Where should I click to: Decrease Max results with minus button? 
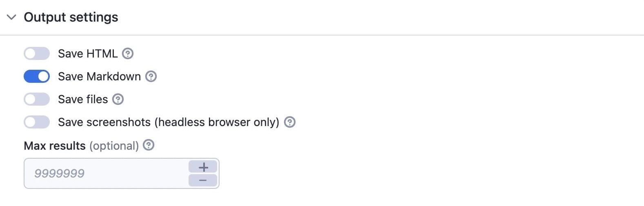click(x=203, y=180)
